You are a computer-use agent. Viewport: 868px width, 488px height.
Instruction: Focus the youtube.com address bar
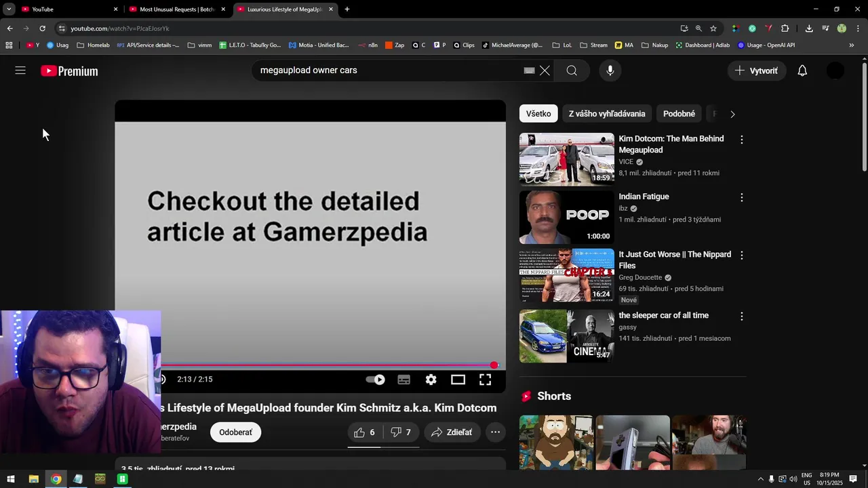[366, 28]
